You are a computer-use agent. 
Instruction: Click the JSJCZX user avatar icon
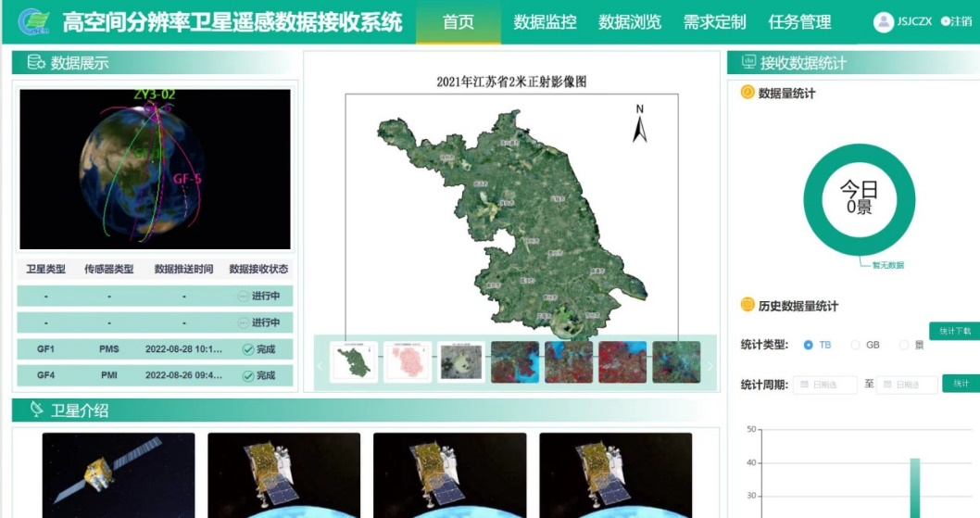(x=883, y=22)
